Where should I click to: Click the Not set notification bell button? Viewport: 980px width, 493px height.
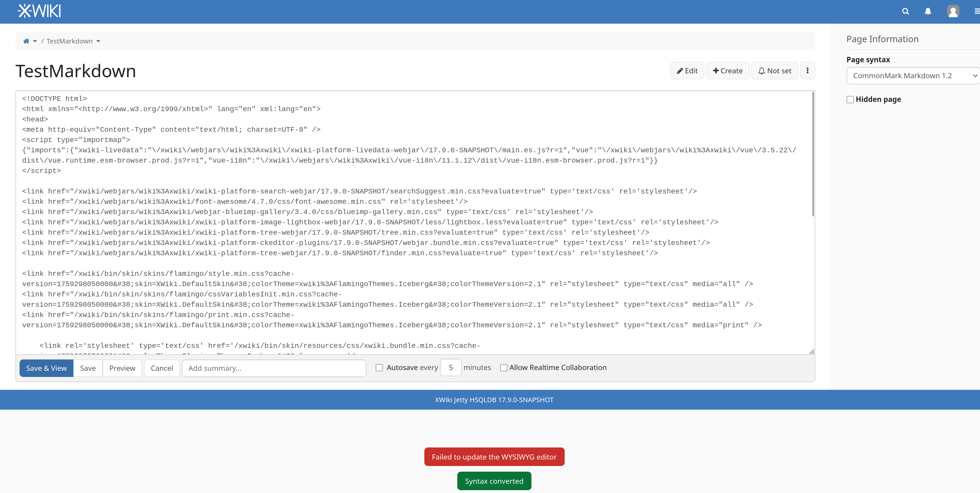(775, 71)
